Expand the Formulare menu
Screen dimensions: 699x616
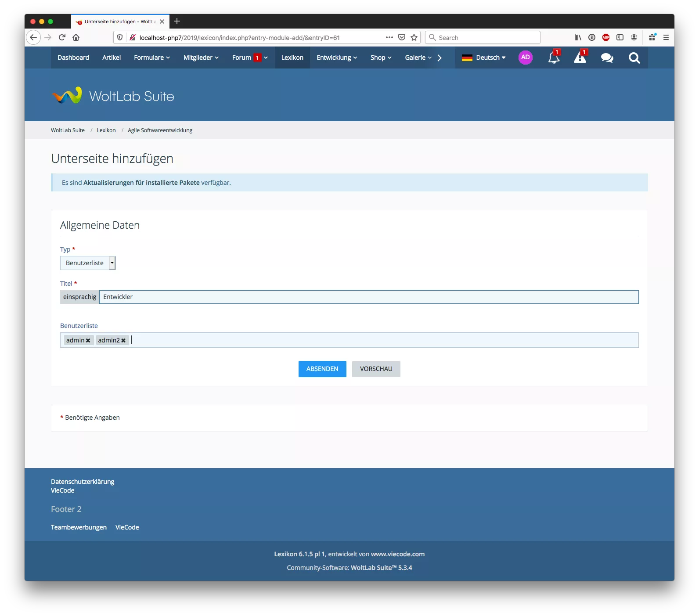(151, 58)
